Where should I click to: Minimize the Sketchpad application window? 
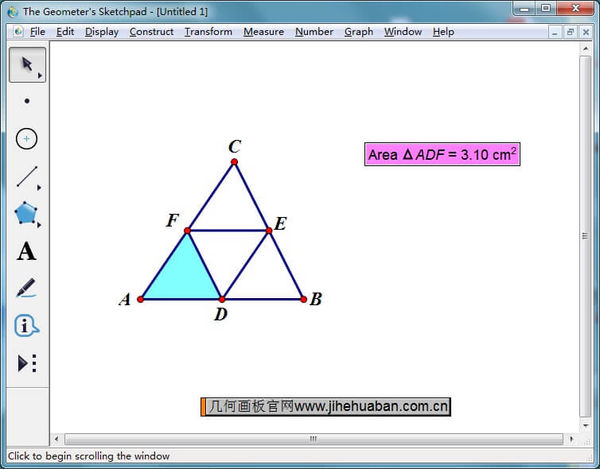[x=525, y=8]
